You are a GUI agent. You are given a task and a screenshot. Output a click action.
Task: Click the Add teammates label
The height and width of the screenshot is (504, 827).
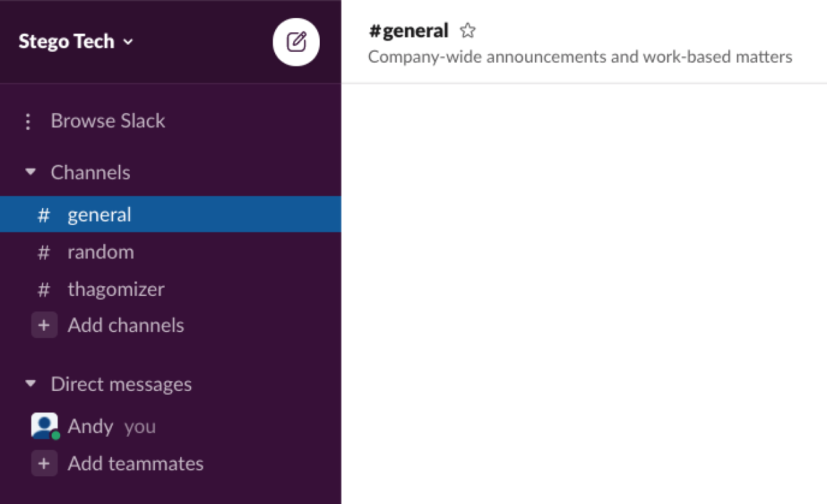tap(136, 463)
